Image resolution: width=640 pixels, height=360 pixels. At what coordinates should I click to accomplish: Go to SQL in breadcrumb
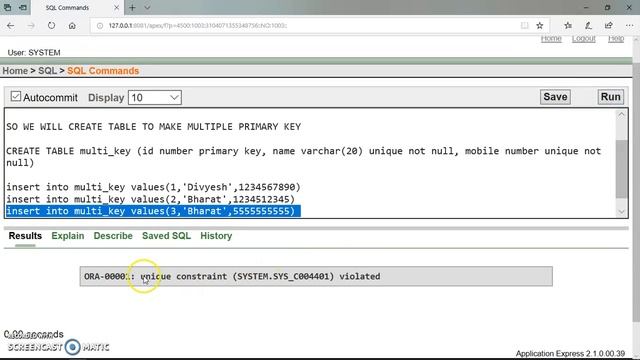coord(47,71)
